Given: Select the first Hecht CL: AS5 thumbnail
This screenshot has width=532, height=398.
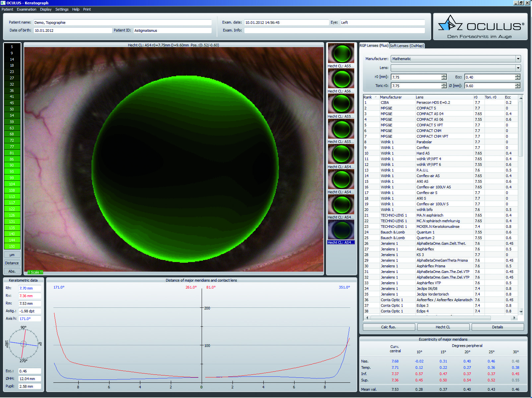Looking at the screenshot, I should pyautogui.click(x=341, y=53).
